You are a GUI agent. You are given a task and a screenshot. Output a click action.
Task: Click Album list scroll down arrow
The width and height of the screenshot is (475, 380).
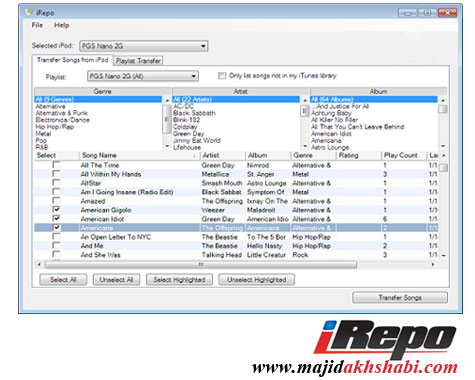tap(443, 146)
